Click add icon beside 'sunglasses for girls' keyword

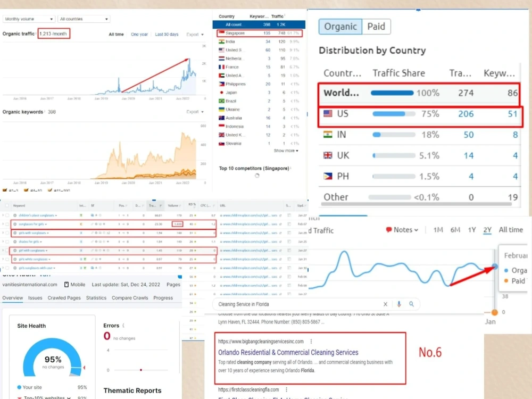coord(15,225)
